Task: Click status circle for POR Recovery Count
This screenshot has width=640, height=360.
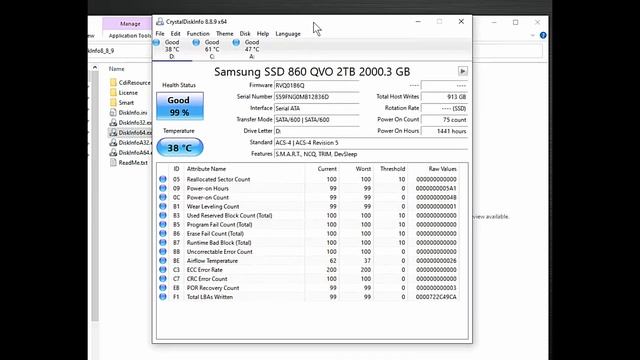Action: (x=163, y=287)
